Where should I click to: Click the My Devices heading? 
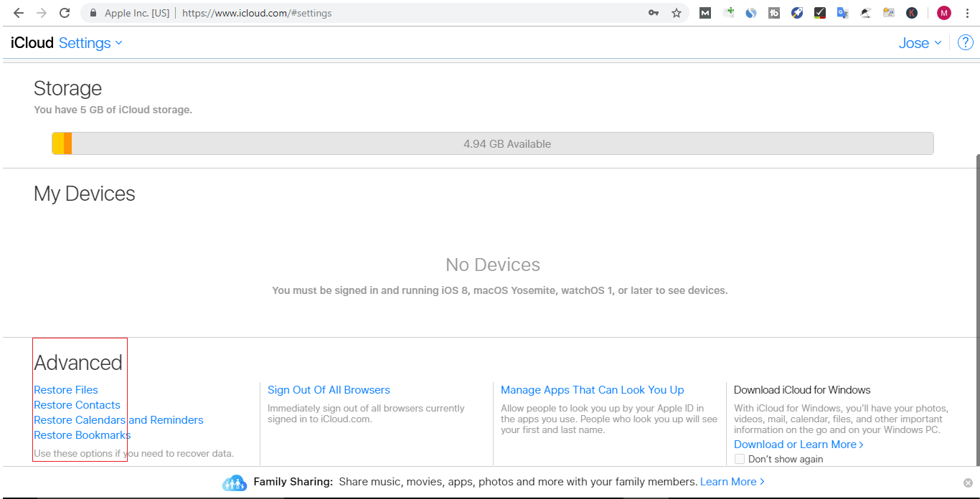84,194
